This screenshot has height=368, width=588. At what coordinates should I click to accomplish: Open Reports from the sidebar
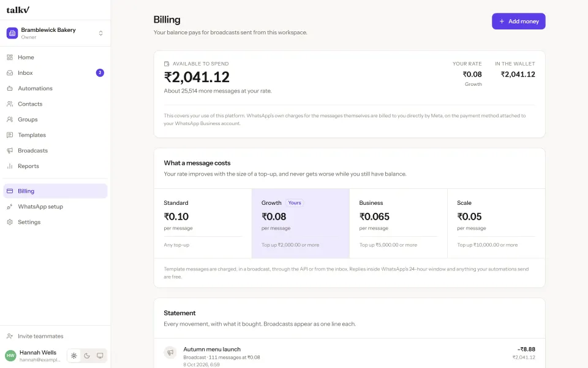pos(55,166)
